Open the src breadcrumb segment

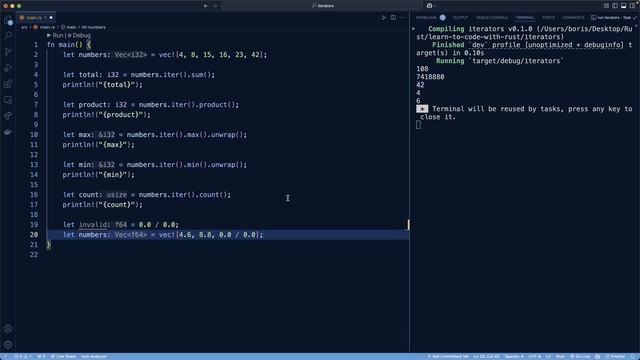tap(24, 27)
